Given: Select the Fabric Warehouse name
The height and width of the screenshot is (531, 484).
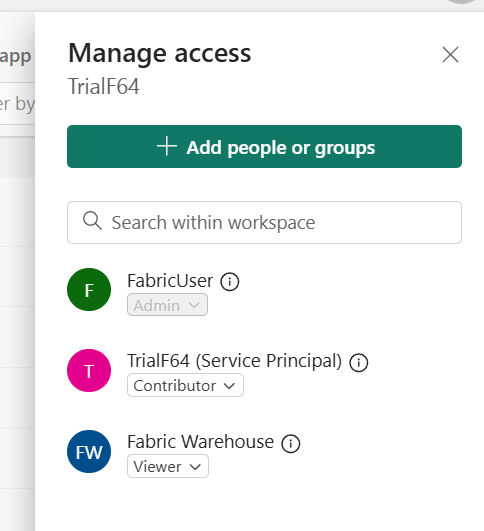Looking at the screenshot, I should pos(201,442).
